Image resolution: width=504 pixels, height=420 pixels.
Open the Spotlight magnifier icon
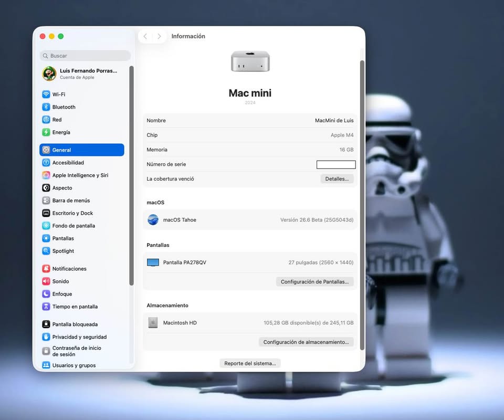point(46,251)
